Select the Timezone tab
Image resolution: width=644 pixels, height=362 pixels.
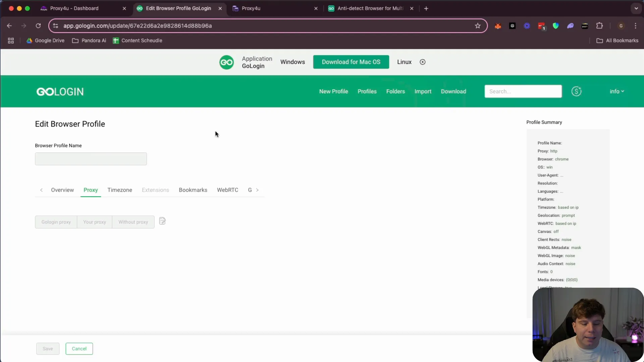[x=120, y=190]
